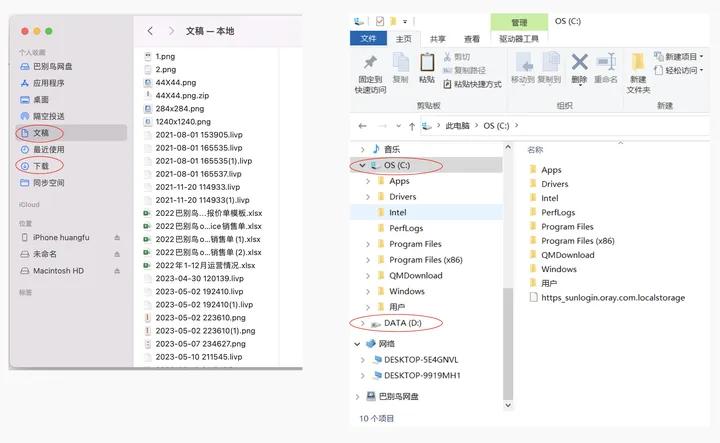720x443 pixels.
Task: Click 此电脑 in address breadcrumb
Action: coord(457,126)
